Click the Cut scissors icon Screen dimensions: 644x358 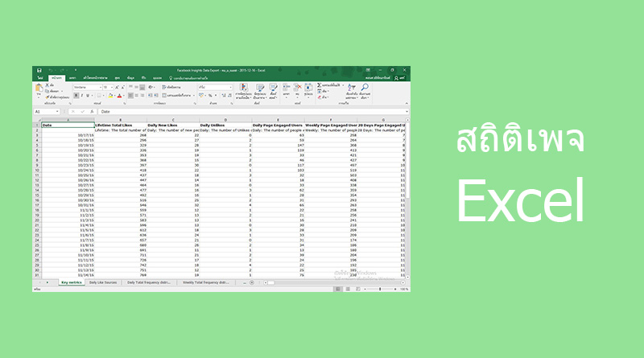point(47,85)
